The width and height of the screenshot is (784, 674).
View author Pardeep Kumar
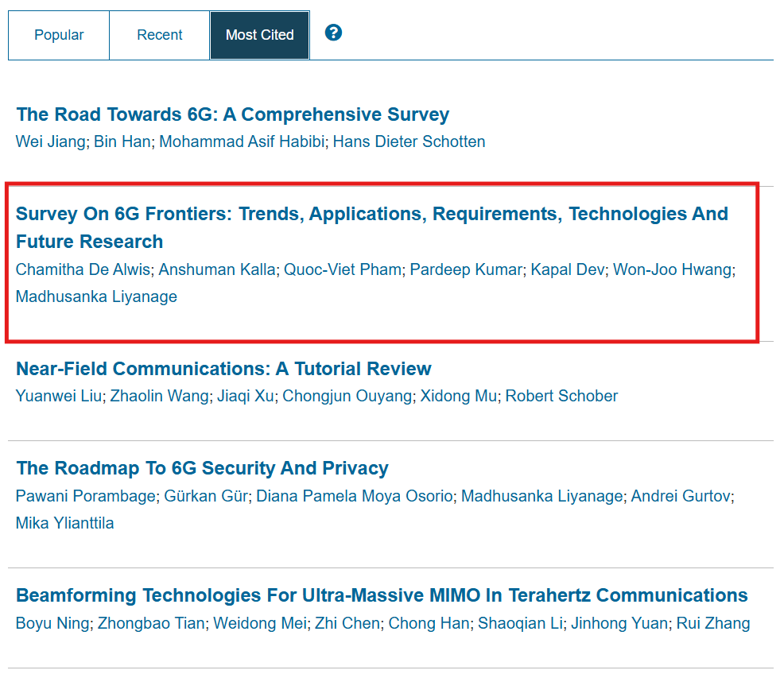pos(466,269)
